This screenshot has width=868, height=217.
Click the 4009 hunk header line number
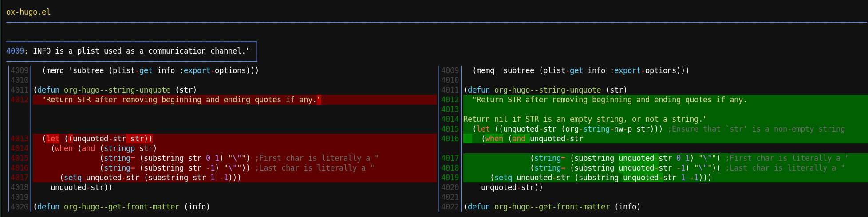15,51
